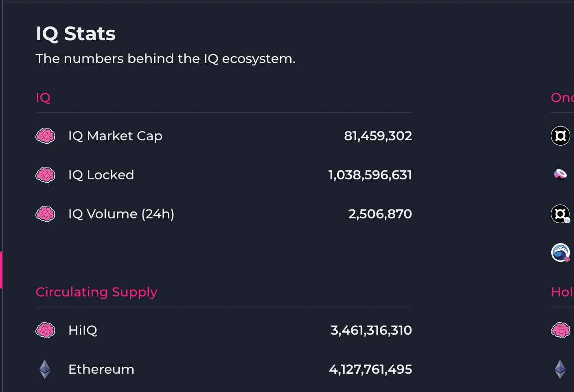Click the IQ Market Cap label
Image resolution: width=574 pixels, height=392 pixels.
(116, 136)
